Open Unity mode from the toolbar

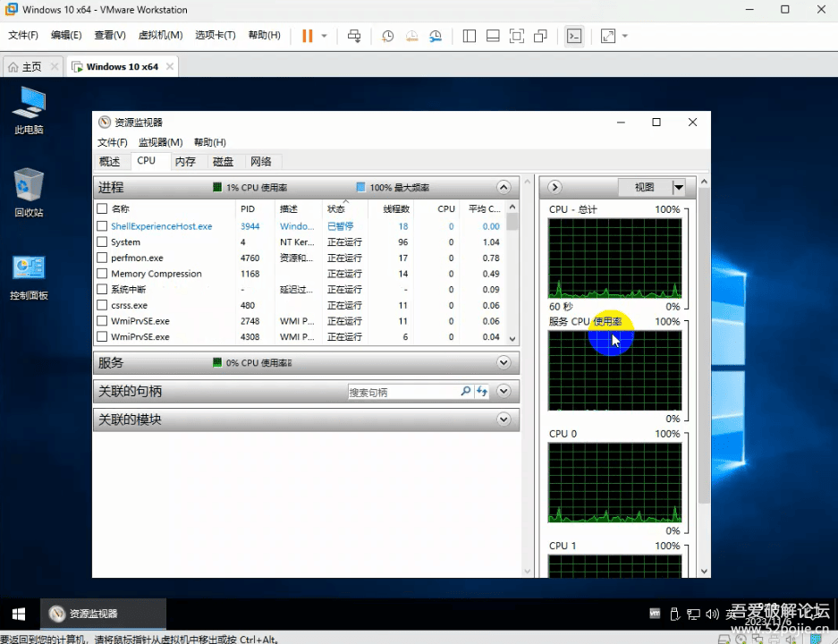point(540,36)
